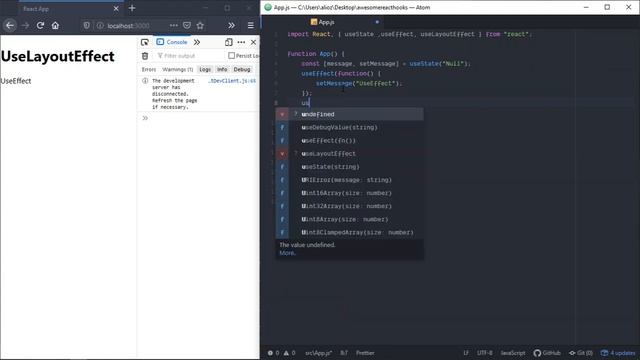Open the More link in autocomplete description
Screen dimensions: 640x360
pyautogui.click(x=287, y=253)
